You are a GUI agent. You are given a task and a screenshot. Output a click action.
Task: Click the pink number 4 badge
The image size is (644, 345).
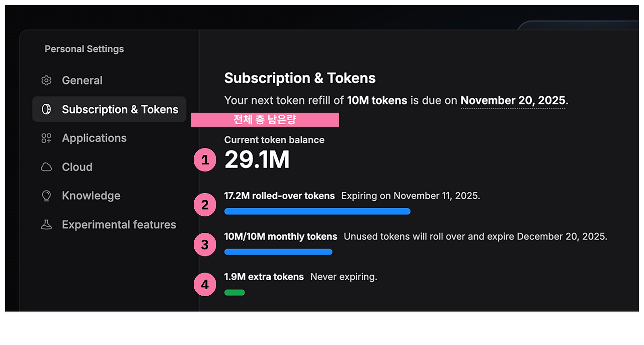tap(205, 285)
